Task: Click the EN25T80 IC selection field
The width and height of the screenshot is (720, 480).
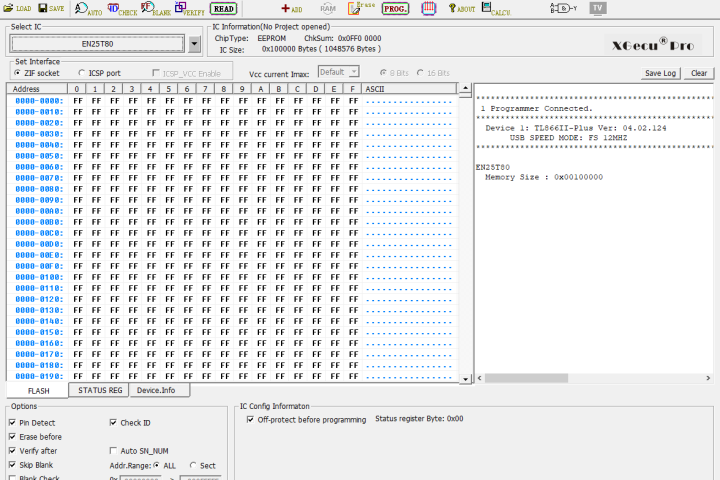Action: [x=97, y=44]
